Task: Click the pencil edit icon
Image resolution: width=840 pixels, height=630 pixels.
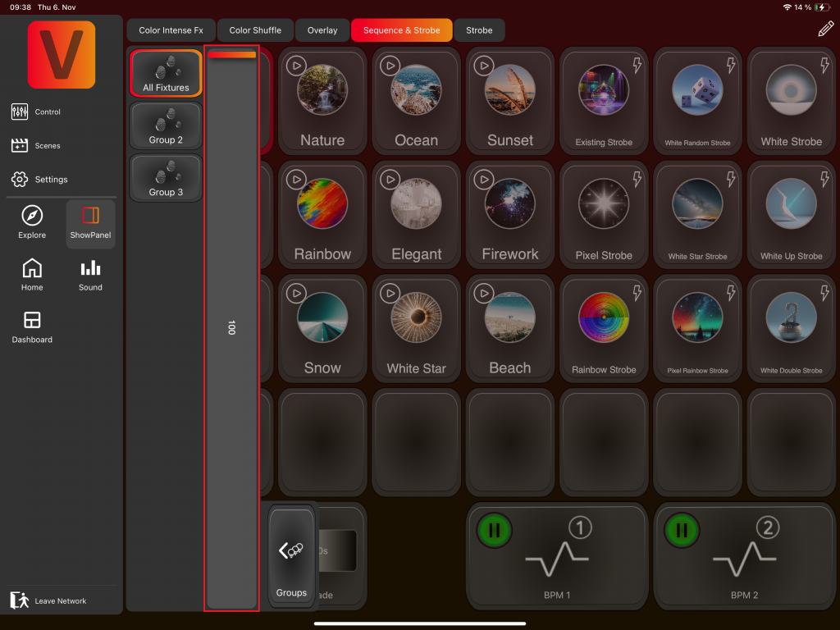Action: pos(825,30)
